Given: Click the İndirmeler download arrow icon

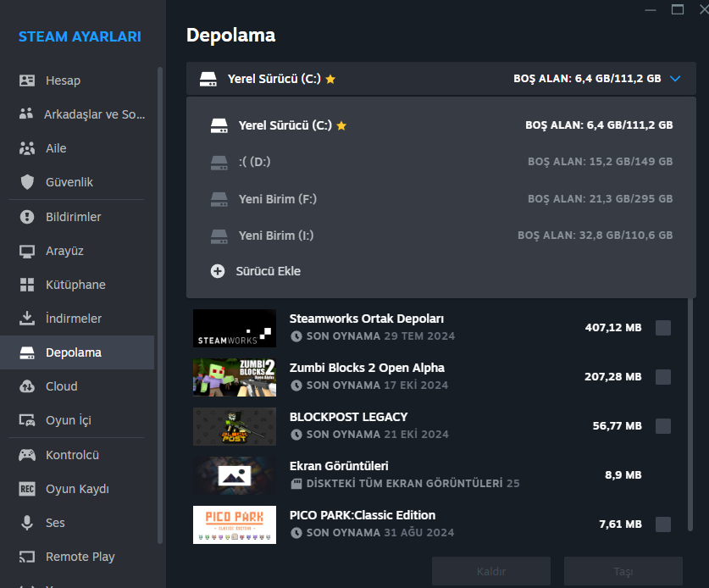Looking at the screenshot, I should (x=26, y=318).
